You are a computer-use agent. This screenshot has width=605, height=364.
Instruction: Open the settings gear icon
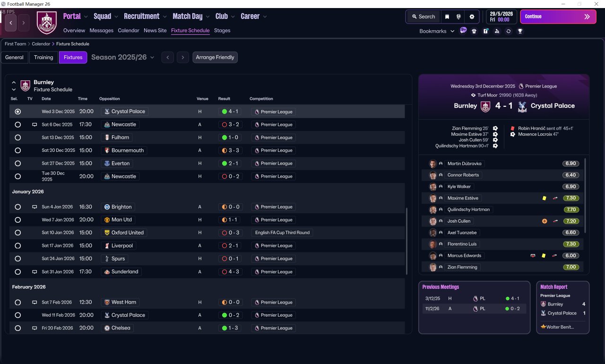click(472, 17)
